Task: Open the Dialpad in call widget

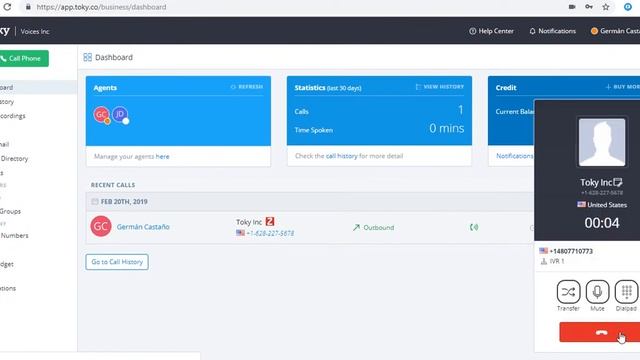Action: click(627, 292)
